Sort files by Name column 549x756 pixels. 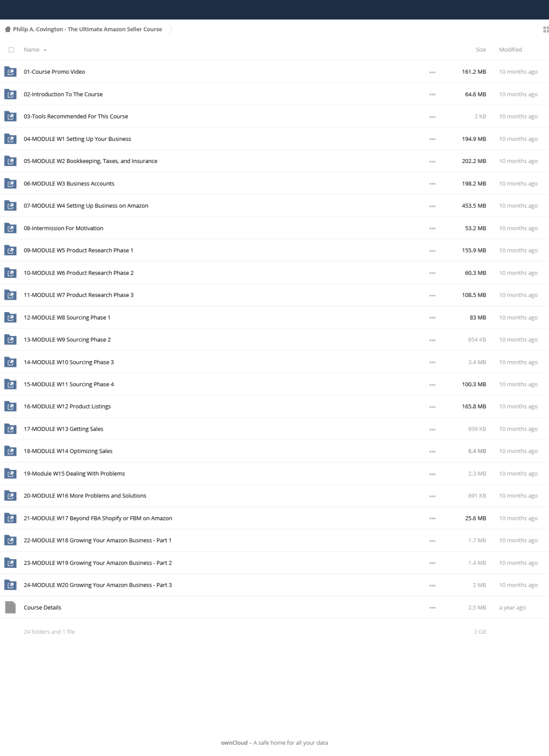click(32, 49)
